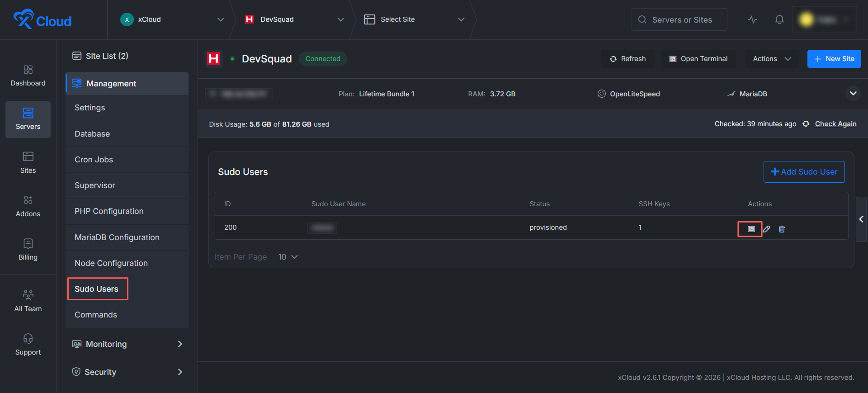The height and width of the screenshot is (393, 868).
Task: Expand the server details chevron
Action: [853, 94]
